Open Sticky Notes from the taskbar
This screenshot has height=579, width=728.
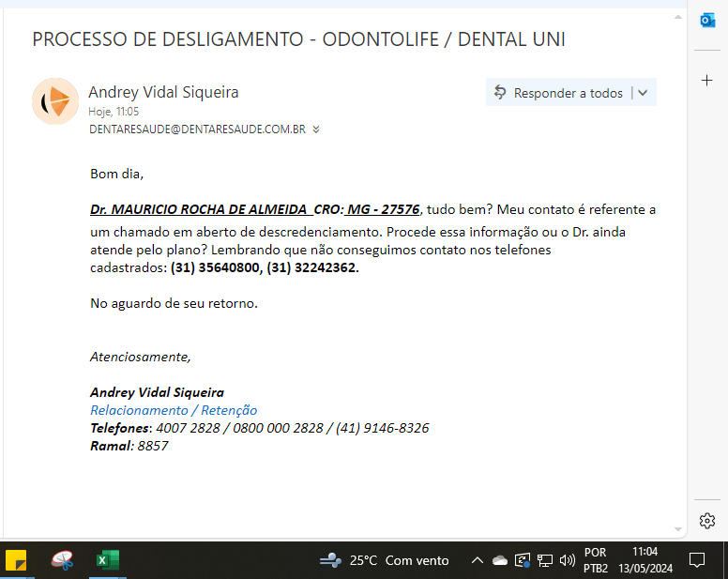tap(16, 560)
